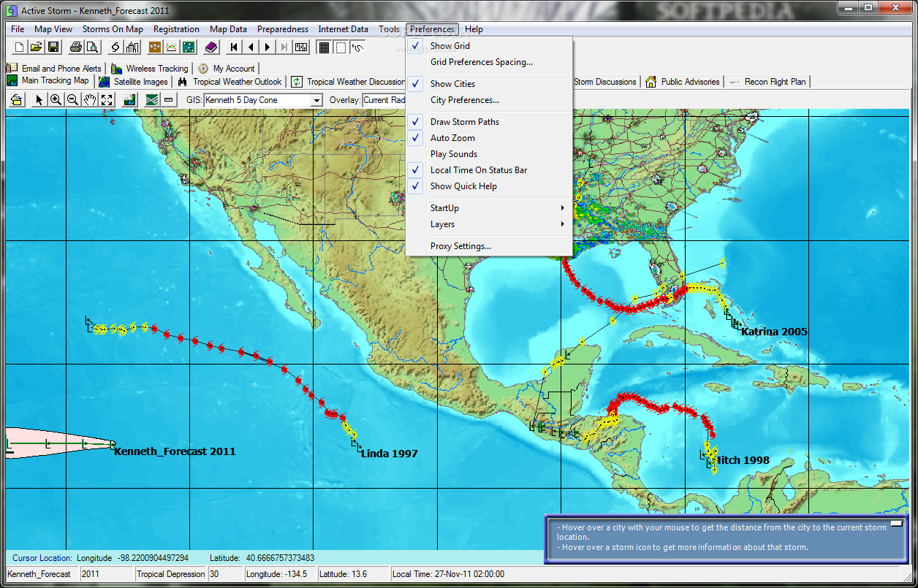Click the hurricane symbol toolbar icon
Screen dimensions: 918x588
pos(115,47)
